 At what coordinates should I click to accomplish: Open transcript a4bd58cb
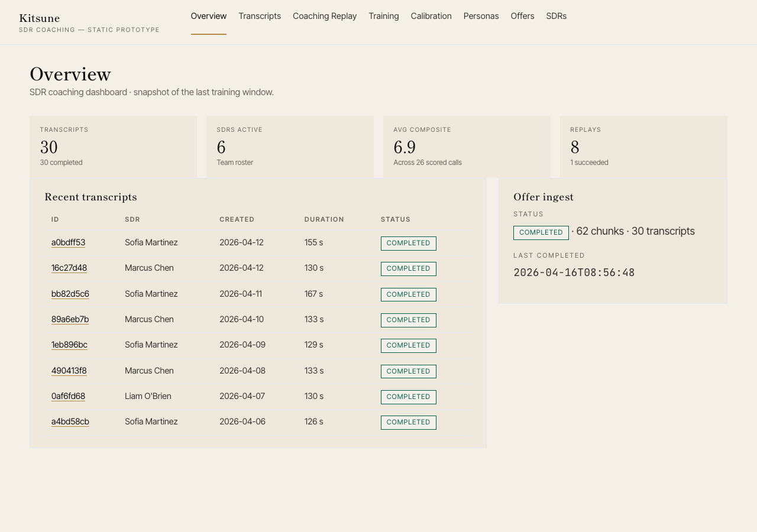(70, 421)
